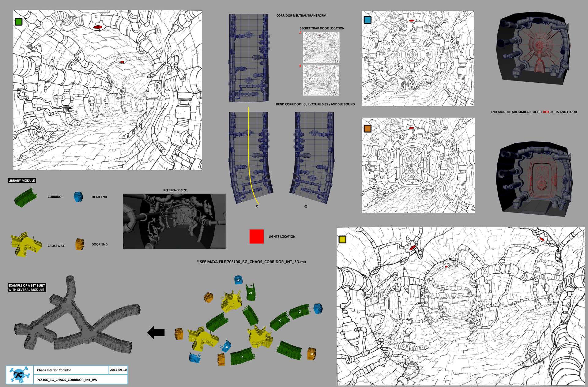
Task: Click the 'CROSSWAY' library label
Action: [x=56, y=246]
